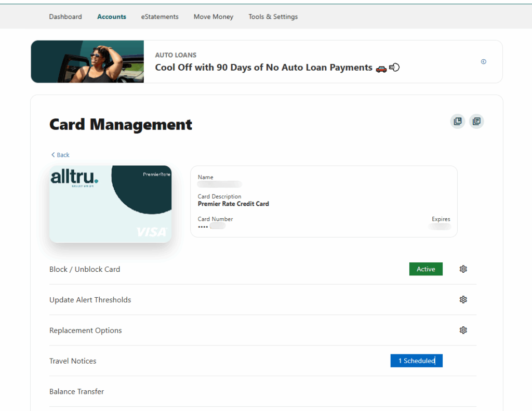This screenshot has width=532, height=411.
Task: Open the Dashboard menu item
Action: (x=65, y=17)
